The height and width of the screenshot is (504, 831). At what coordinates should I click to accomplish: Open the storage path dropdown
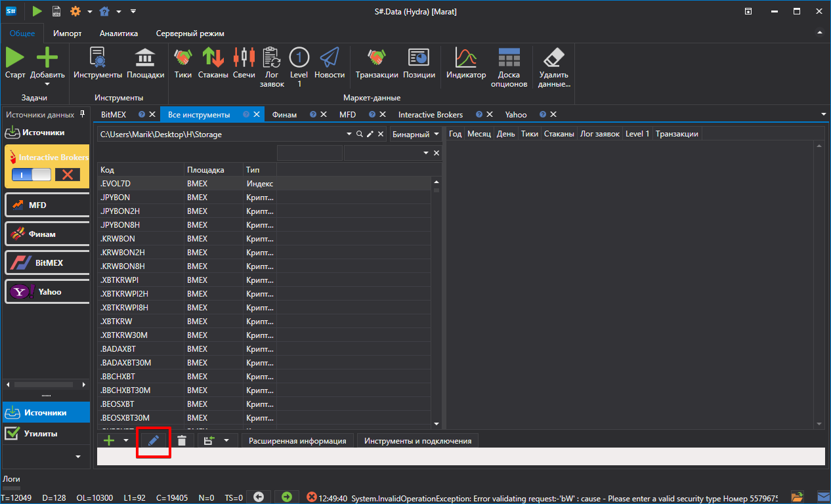[x=349, y=134]
